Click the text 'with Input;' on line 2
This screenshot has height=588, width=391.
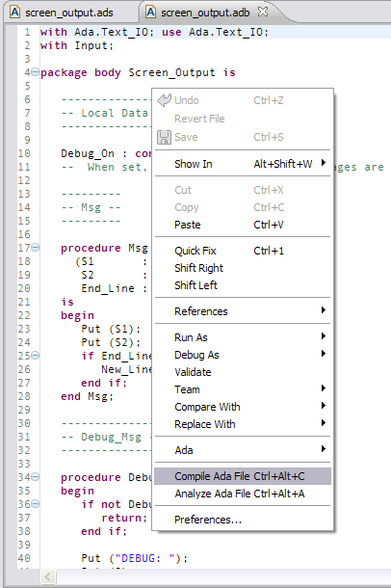coord(77,45)
